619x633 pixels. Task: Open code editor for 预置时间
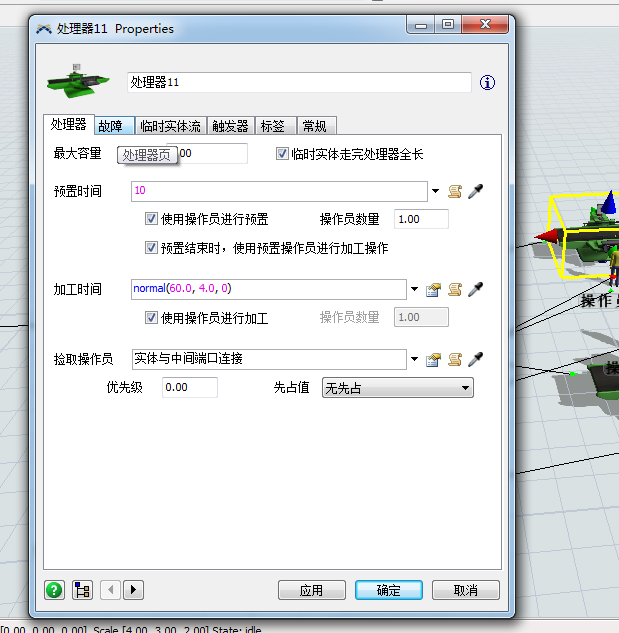pos(455,191)
